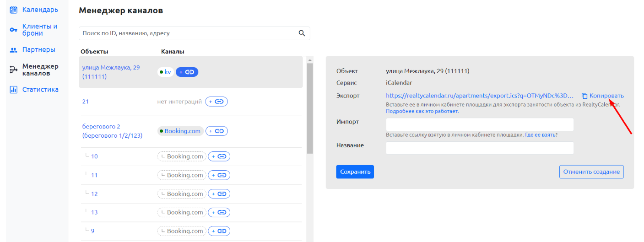Add channel link for room 10
This screenshot has width=644, height=242.
[219, 156]
